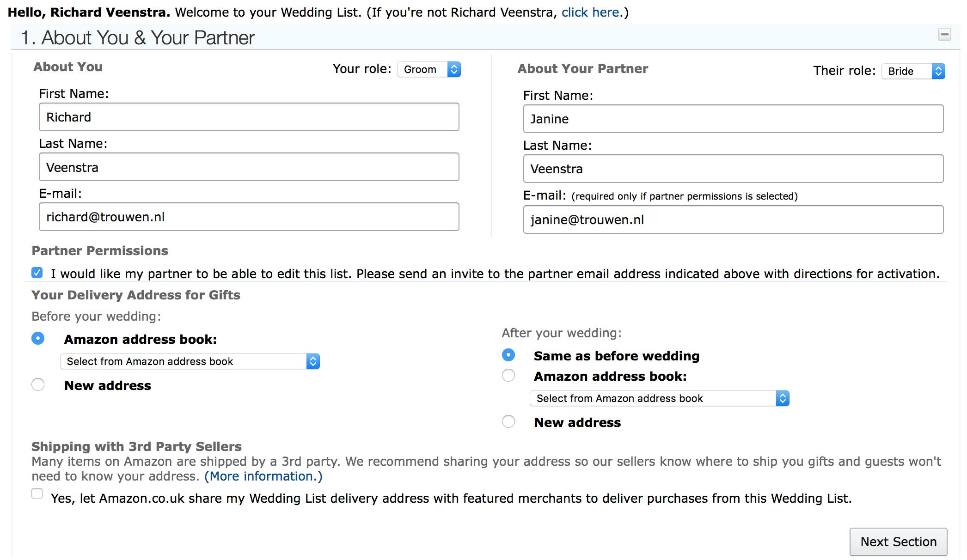
Task: Enable sharing address with featured merchants
Action: pos(37,494)
